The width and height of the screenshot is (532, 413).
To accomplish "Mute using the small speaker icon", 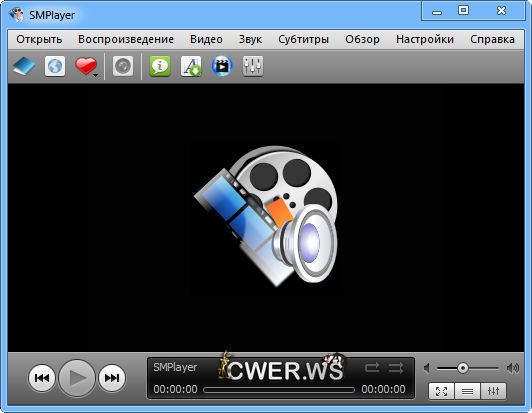I will (x=427, y=368).
